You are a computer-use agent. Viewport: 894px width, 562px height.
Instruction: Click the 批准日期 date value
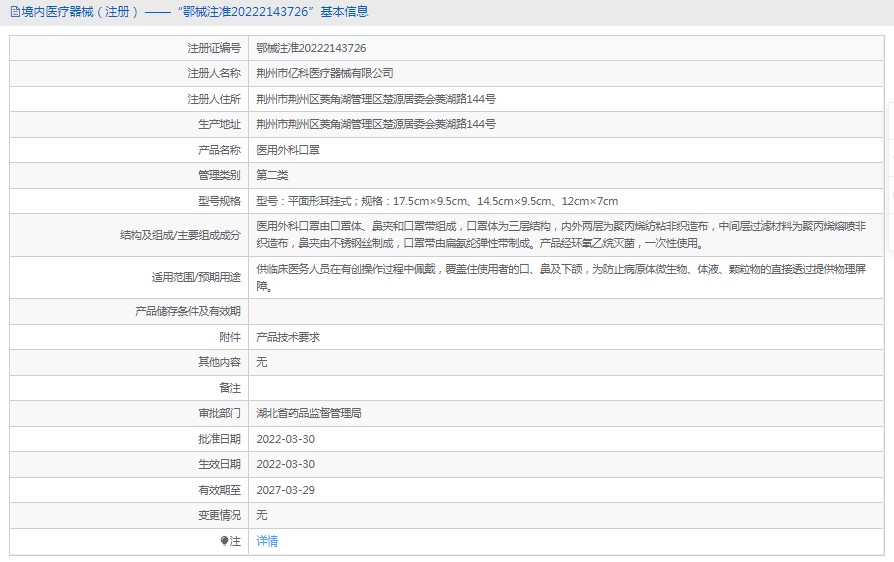285,439
